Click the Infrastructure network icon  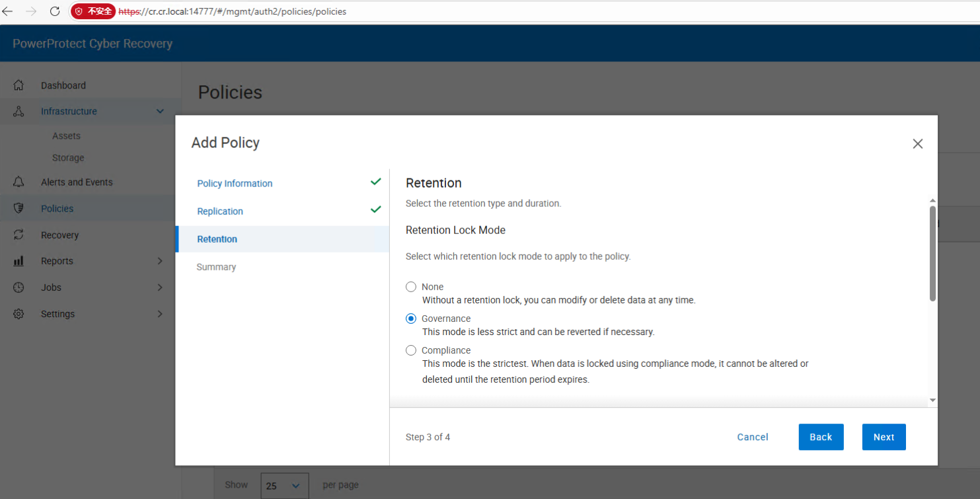[x=19, y=111]
